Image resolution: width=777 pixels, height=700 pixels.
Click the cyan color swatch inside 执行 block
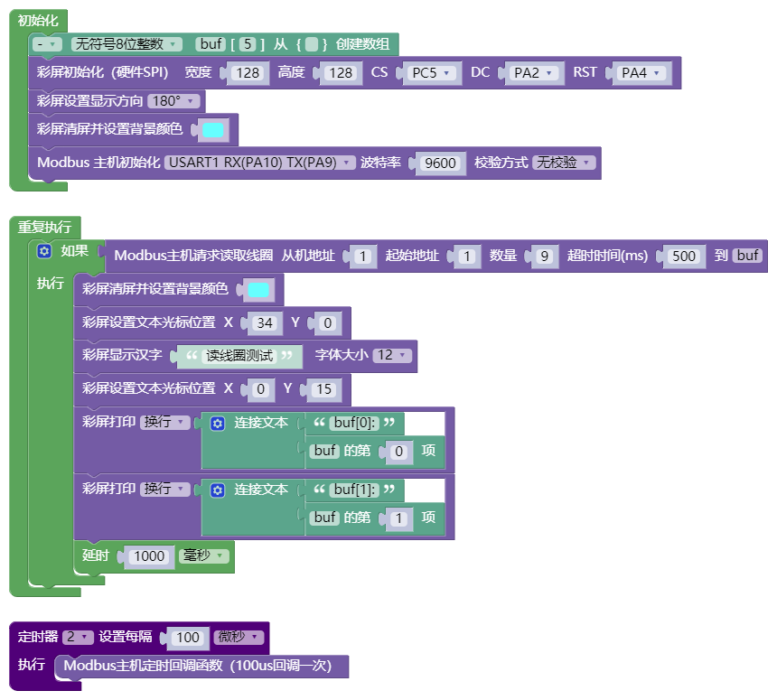coord(258,290)
